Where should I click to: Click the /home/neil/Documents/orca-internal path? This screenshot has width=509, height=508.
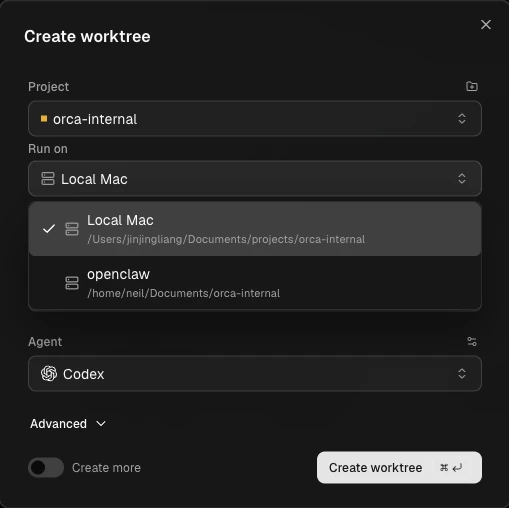click(183, 293)
